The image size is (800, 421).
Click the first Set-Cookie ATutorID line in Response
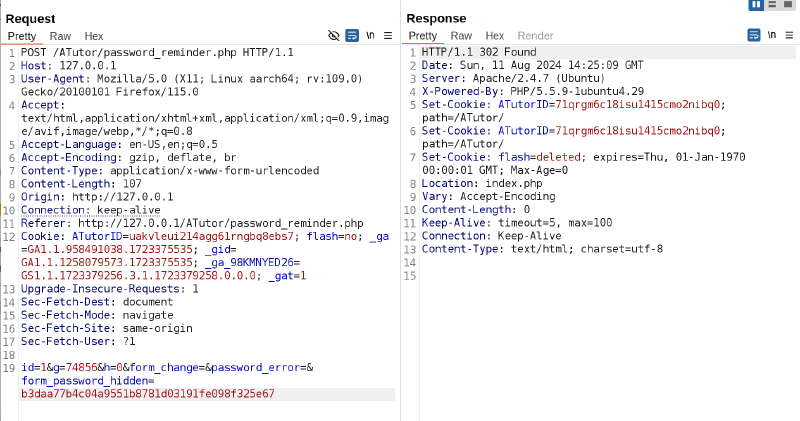point(573,105)
